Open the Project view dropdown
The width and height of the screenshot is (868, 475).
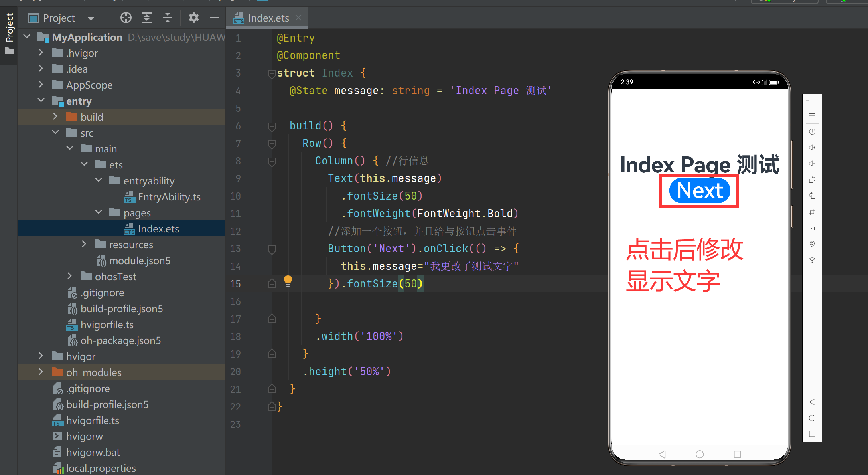(x=91, y=18)
